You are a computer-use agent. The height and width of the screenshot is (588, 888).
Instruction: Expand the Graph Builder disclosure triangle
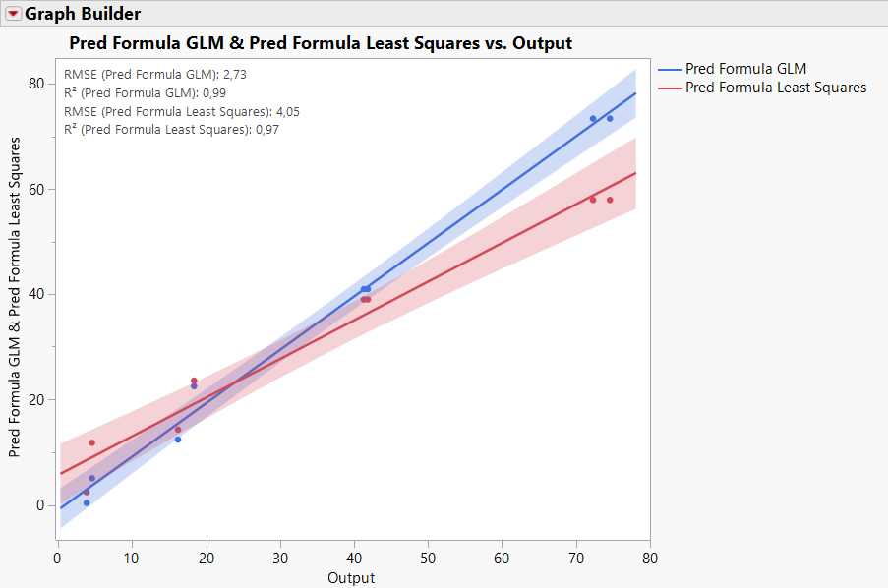click(14, 13)
